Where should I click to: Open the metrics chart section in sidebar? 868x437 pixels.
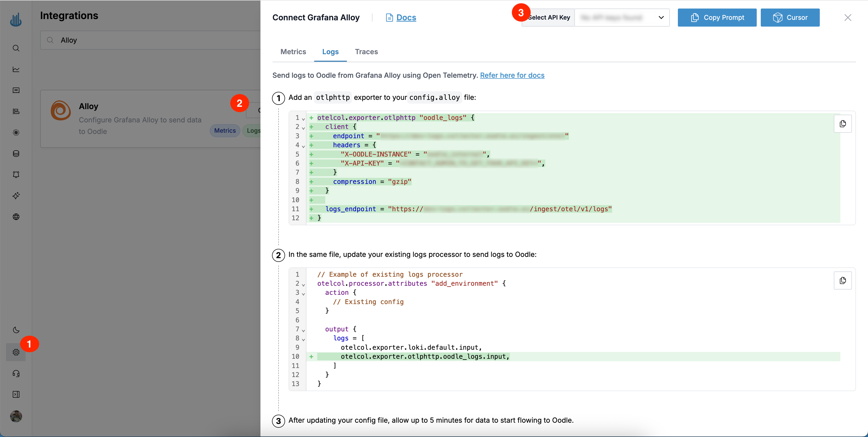click(16, 69)
